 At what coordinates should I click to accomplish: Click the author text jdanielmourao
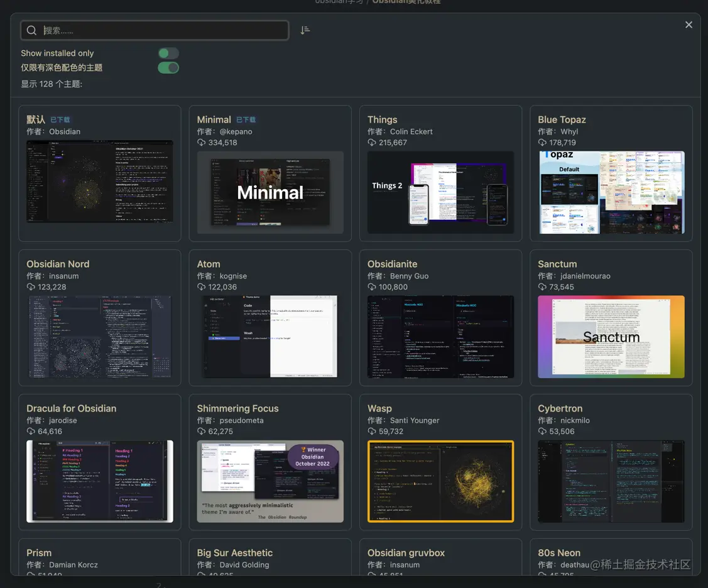coord(585,276)
